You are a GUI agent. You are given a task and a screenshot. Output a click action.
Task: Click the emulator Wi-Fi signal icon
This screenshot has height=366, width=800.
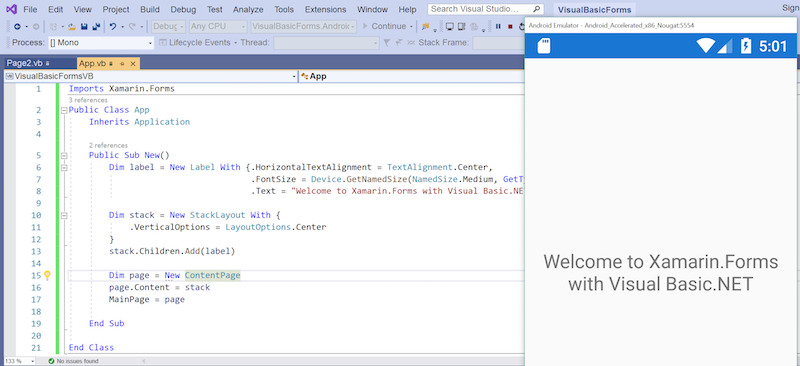(x=706, y=46)
